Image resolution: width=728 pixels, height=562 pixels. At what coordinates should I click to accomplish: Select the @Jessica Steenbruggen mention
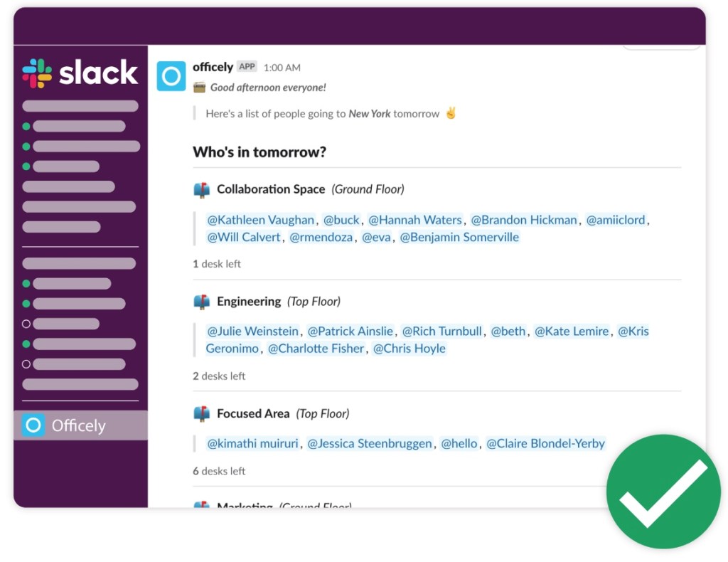[370, 443]
